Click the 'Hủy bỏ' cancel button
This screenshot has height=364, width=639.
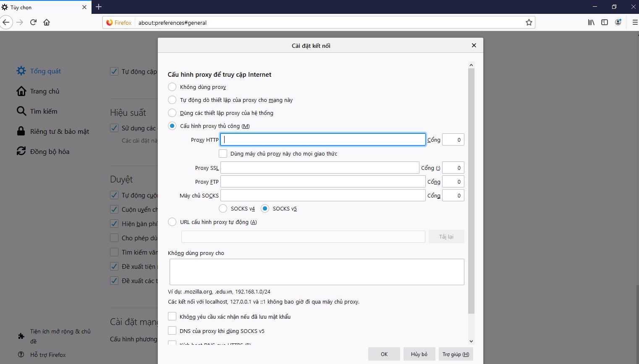(419, 354)
